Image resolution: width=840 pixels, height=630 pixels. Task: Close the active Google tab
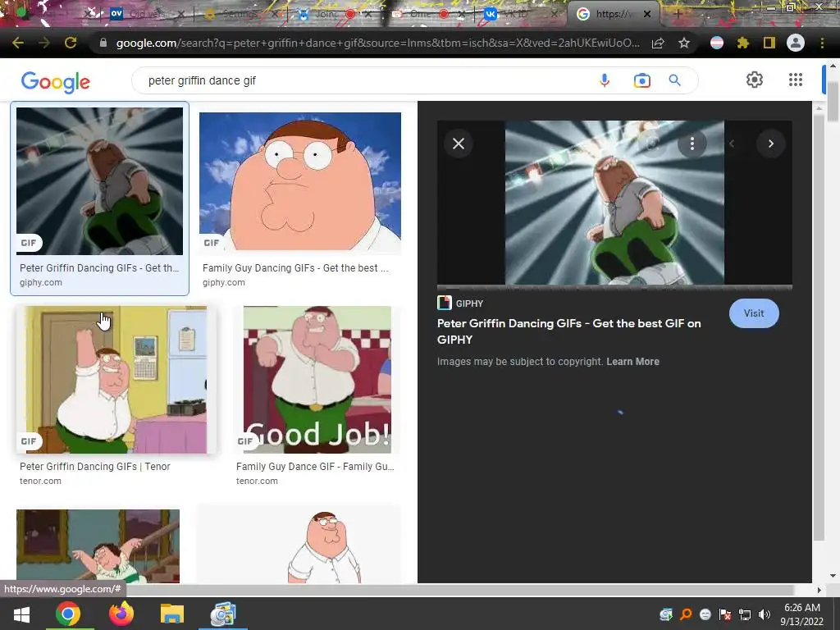point(647,15)
